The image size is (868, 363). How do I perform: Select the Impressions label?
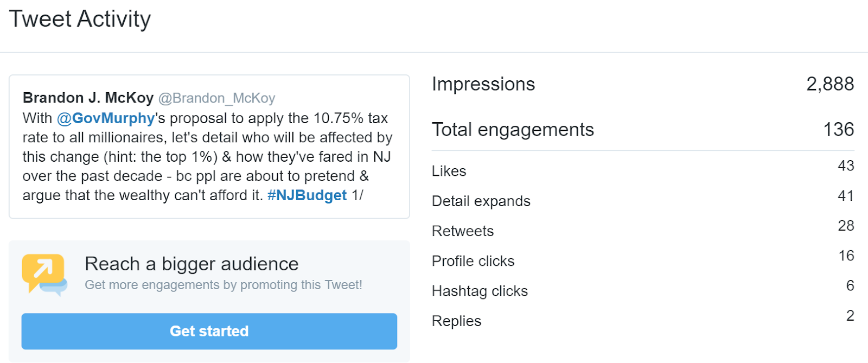pos(483,84)
